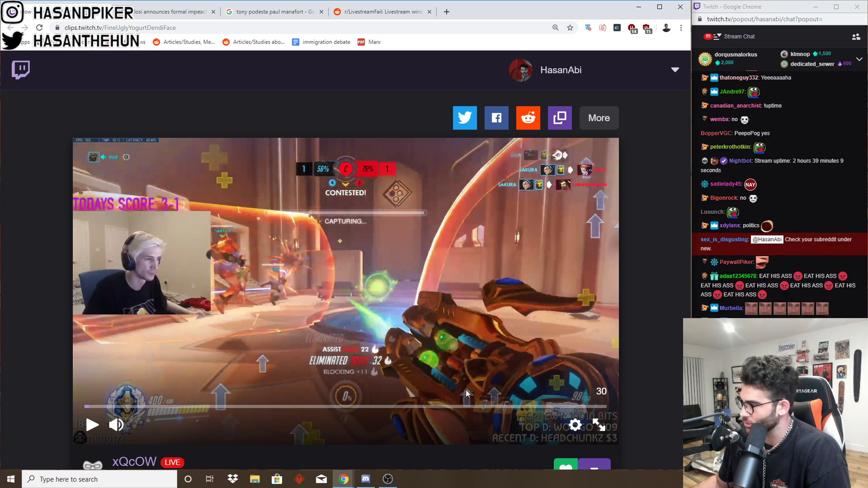Follow xQcOW with the green heart button

click(566, 465)
